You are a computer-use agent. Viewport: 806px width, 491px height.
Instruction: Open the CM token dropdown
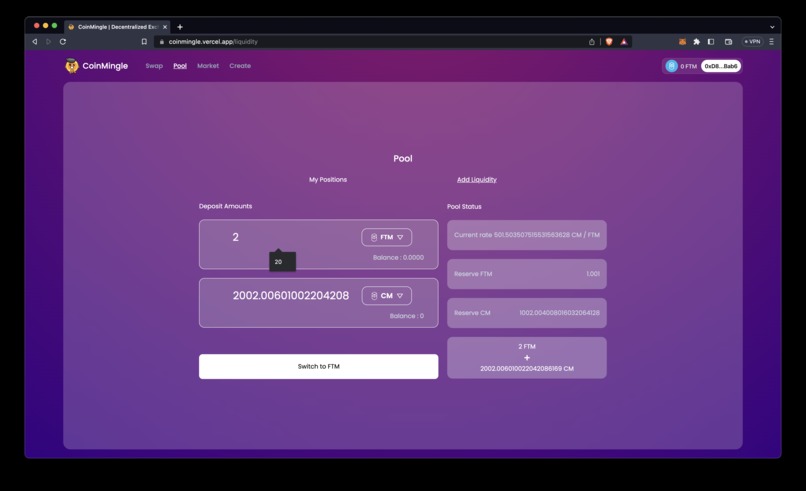(387, 296)
